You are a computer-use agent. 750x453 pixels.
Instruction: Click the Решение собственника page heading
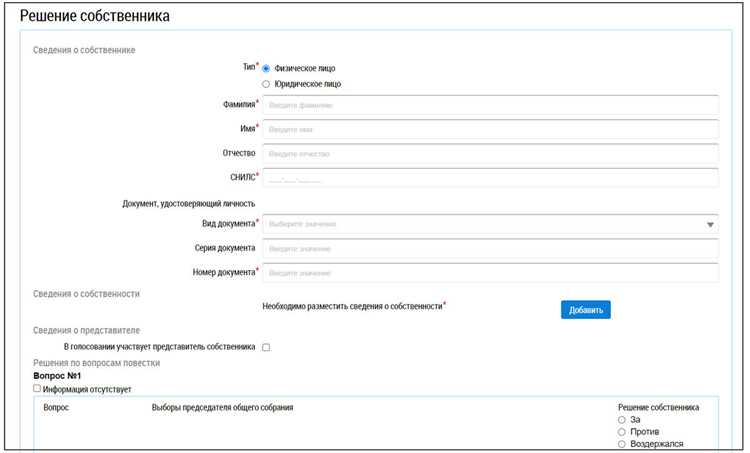95,16
